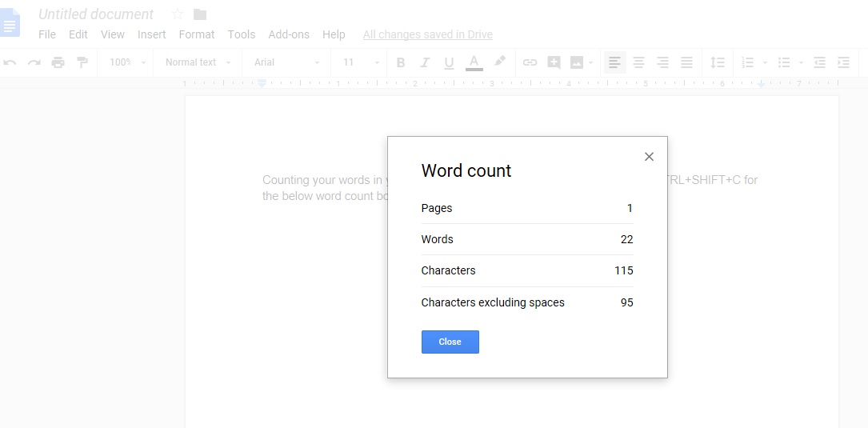The width and height of the screenshot is (868, 428).
Task: Star the Untitled document
Action: (x=177, y=14)
